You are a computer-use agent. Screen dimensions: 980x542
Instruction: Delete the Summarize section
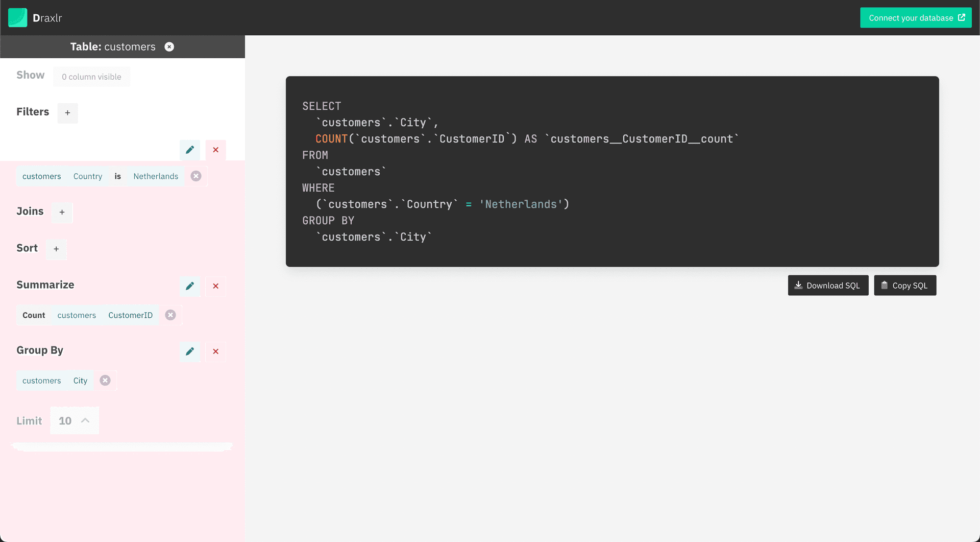tap(216, 286)
